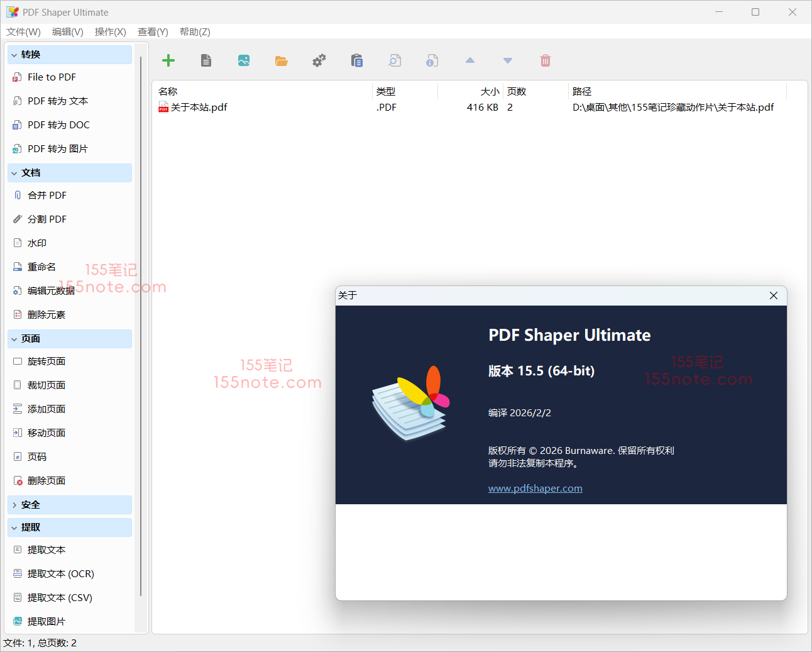Screen dimensions: 812x652
Task: Open the 帮助(Z) menu
Action: click(x=195, y=32)
